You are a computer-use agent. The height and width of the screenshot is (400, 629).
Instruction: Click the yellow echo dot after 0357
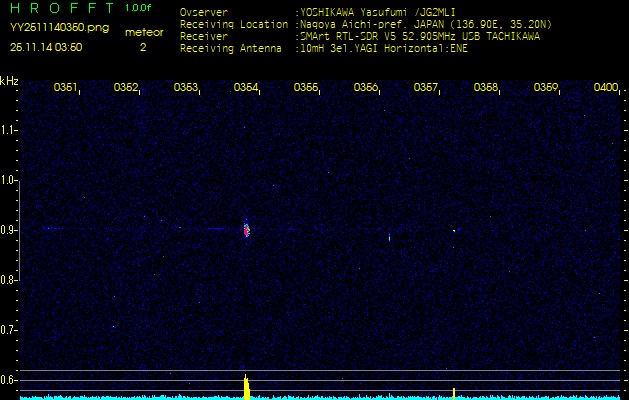[x=454, y=231]
